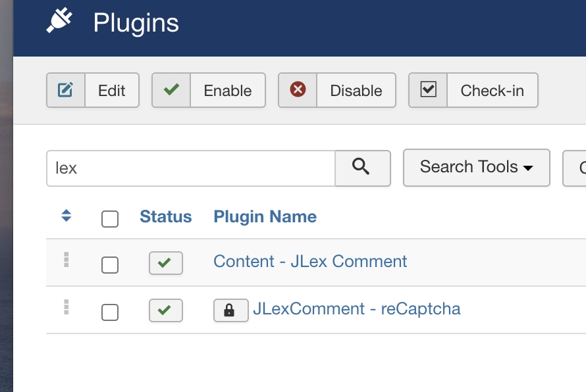Click the Edit pencil icon
Screen dimensions: 586x392
[x=66, y=90]
